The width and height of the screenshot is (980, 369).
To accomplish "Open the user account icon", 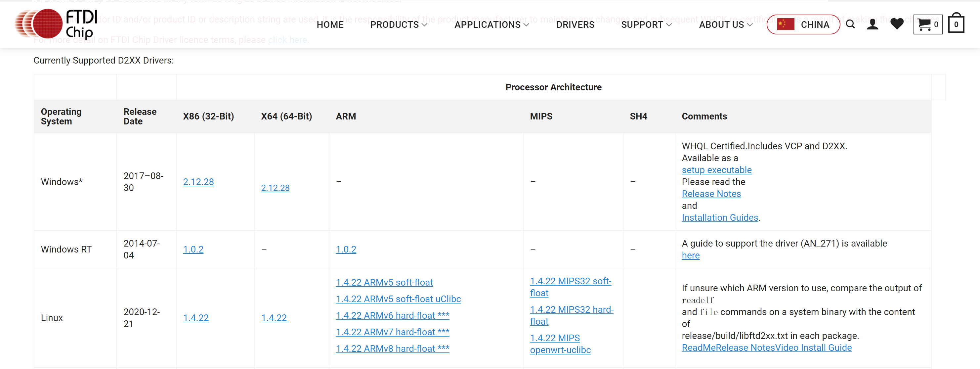I will click(x=872, y=24).
